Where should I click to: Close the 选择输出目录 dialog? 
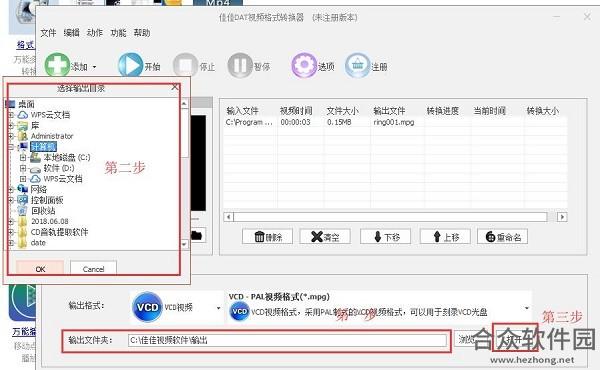(175, 87)
